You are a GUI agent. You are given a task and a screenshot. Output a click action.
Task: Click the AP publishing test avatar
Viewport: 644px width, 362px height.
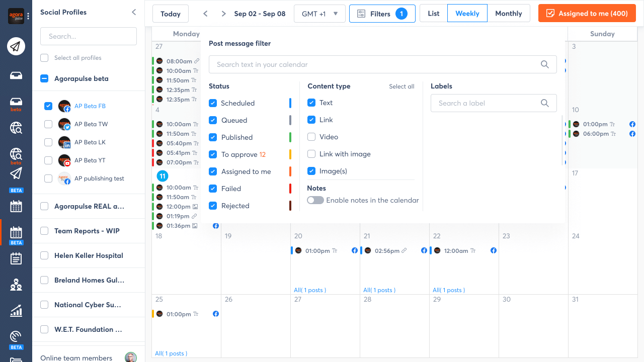coord(64,178)
